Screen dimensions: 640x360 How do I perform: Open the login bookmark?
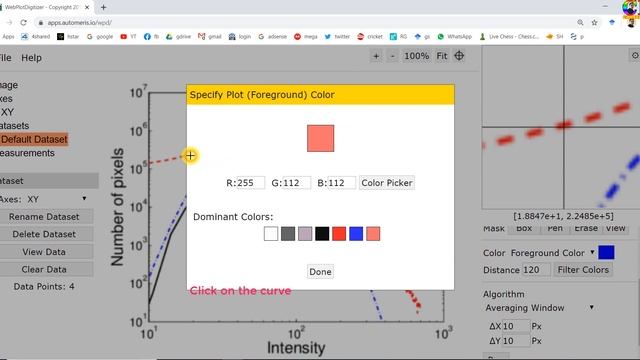coord(240,37)
